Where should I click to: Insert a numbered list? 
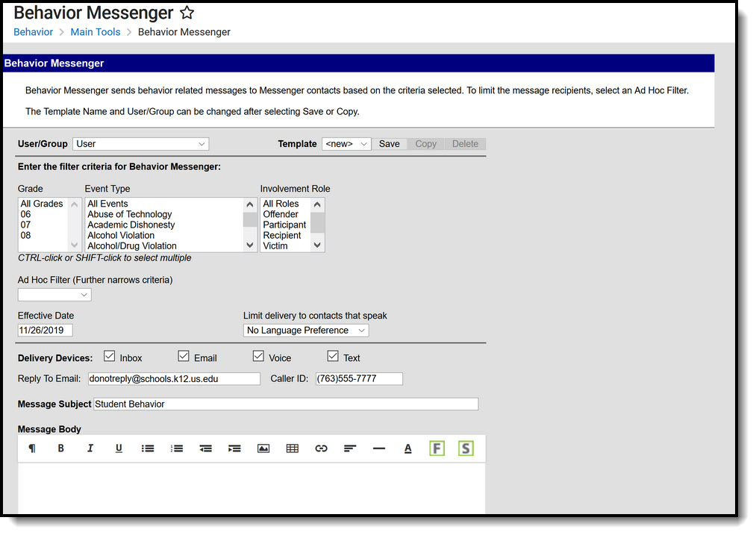[x=176, y=448]
